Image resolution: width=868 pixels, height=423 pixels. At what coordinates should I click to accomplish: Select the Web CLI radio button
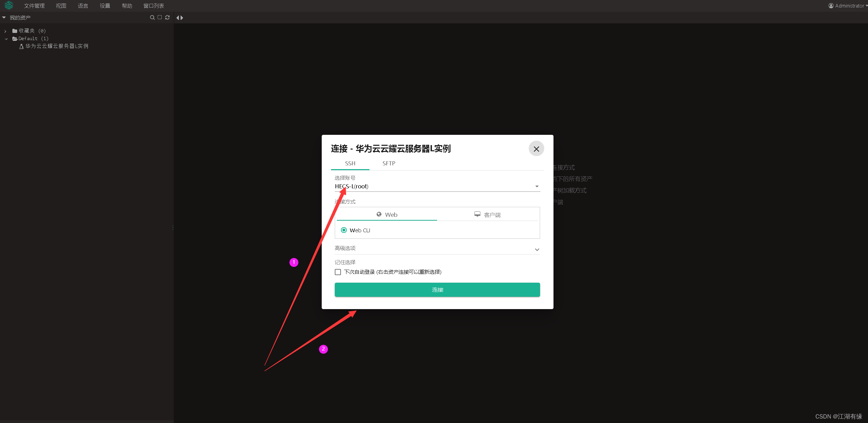point(344,230)
